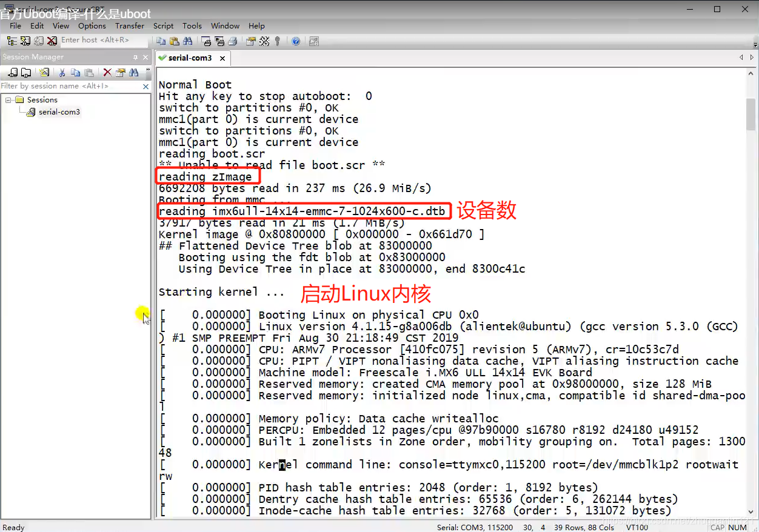Close the Session Manager panel

tap(145, 57)
